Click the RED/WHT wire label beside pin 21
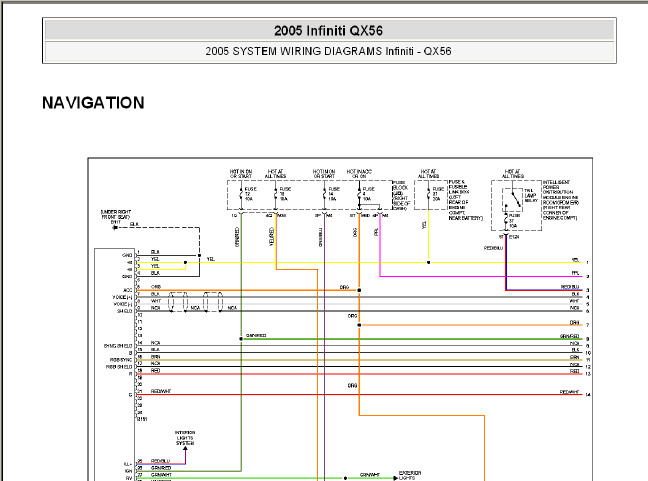This screenshot has height=481, width=648. coord(161,391)
